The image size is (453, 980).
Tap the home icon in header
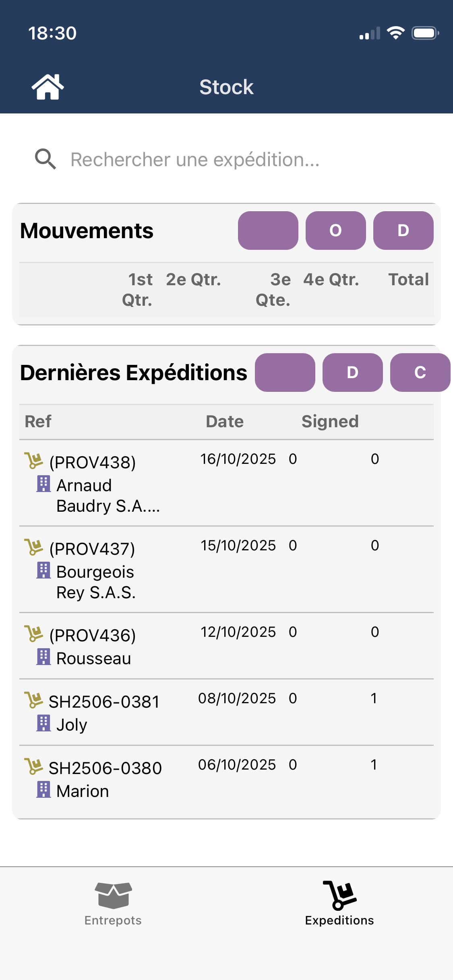[x=48, y=86]
